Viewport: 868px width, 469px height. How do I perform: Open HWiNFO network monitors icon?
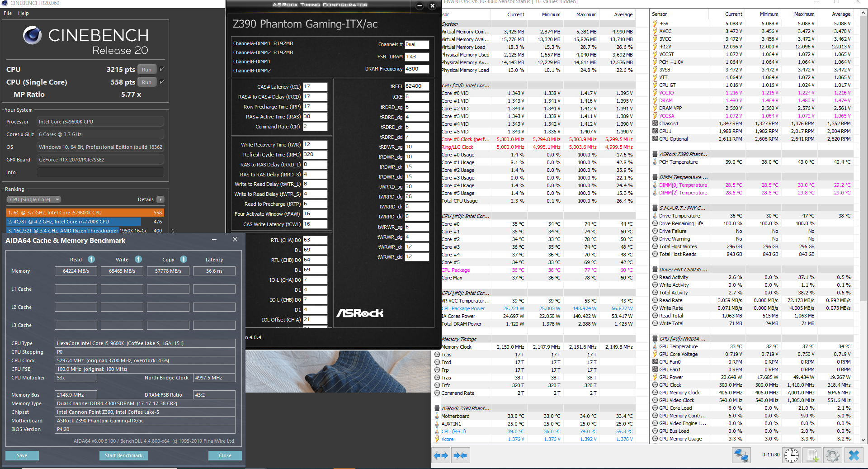[741, 455]
